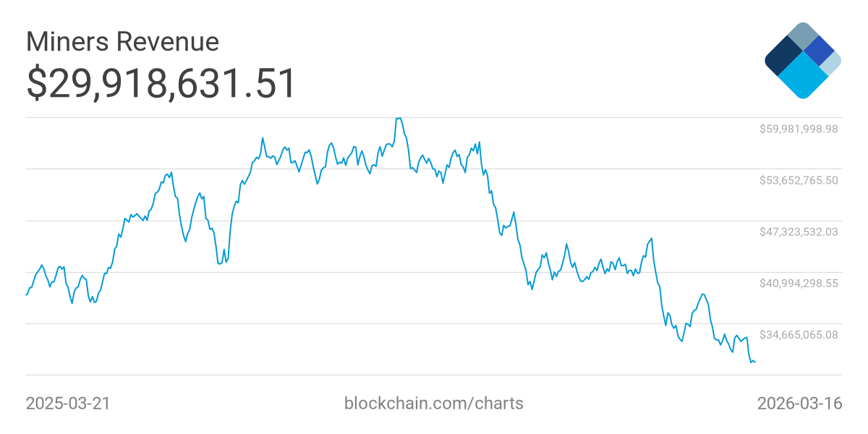Click the bottom x-axis baseline
The image size is (868, 434).
[x=434, y=375]
